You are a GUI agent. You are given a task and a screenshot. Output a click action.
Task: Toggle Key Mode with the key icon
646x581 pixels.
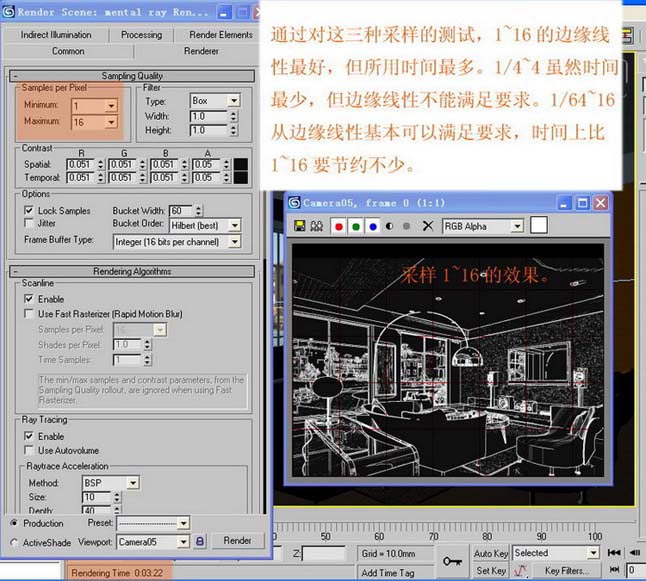click(452, 561)
